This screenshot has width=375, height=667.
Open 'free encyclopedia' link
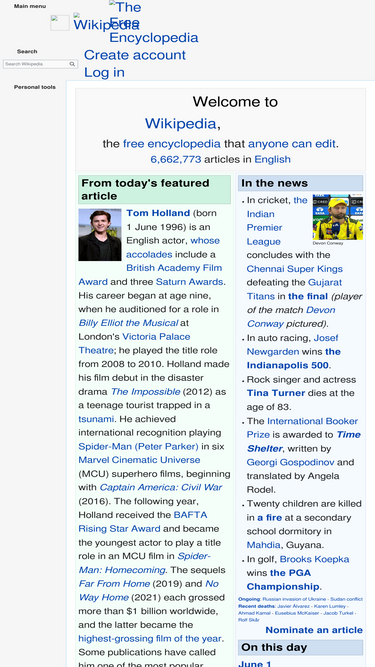172,144
